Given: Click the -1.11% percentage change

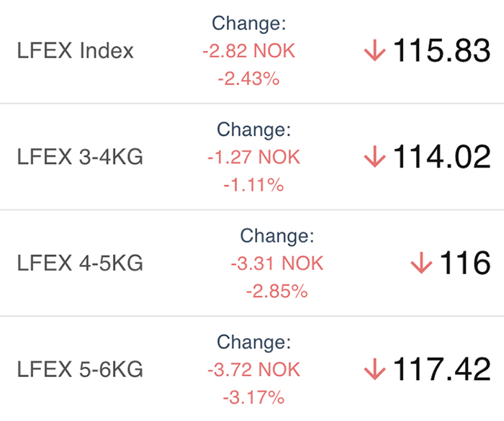Looking at the screenshot, I should point(254,185).
